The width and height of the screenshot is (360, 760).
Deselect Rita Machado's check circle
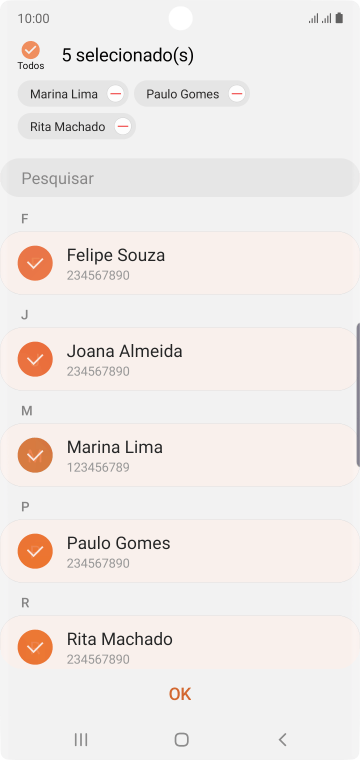(x=35, y=647)
